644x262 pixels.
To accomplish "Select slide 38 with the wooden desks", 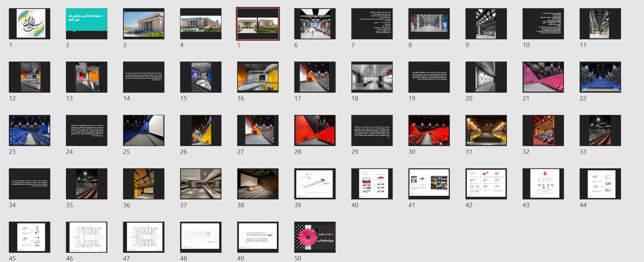I will click(x=258, y=184).
